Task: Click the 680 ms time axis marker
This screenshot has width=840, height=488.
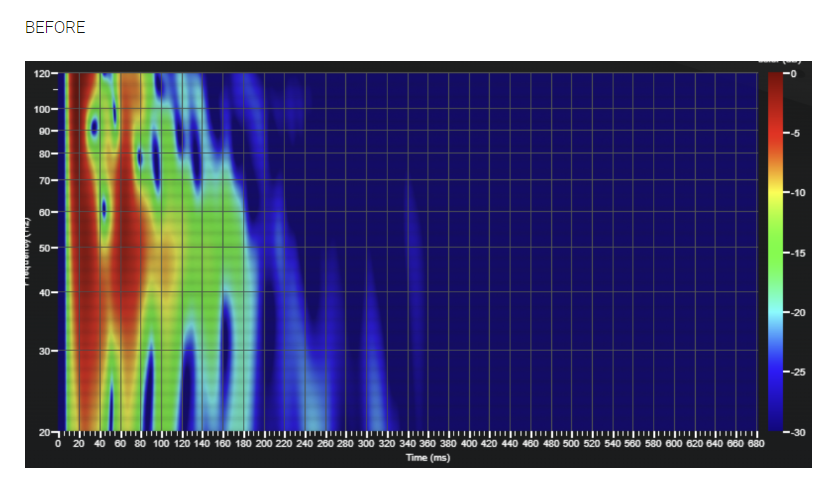Action: pyautogui.click(x=755, y=443)
